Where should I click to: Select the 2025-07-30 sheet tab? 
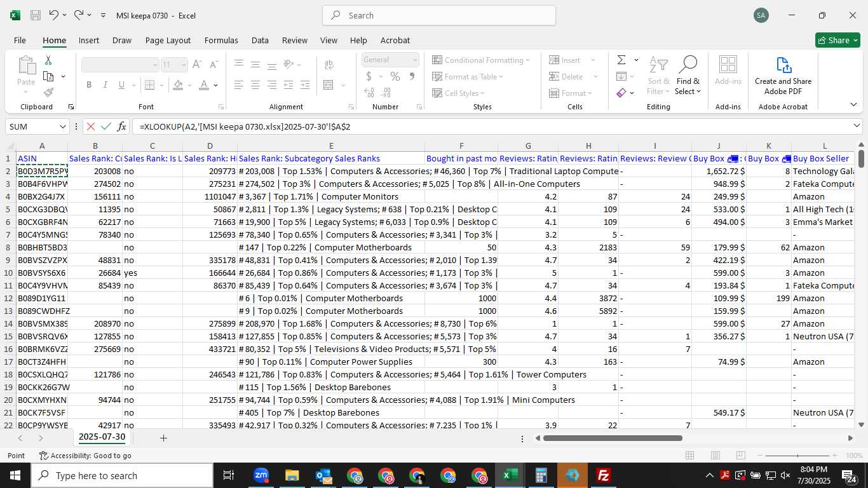click(x=102, y=437)
